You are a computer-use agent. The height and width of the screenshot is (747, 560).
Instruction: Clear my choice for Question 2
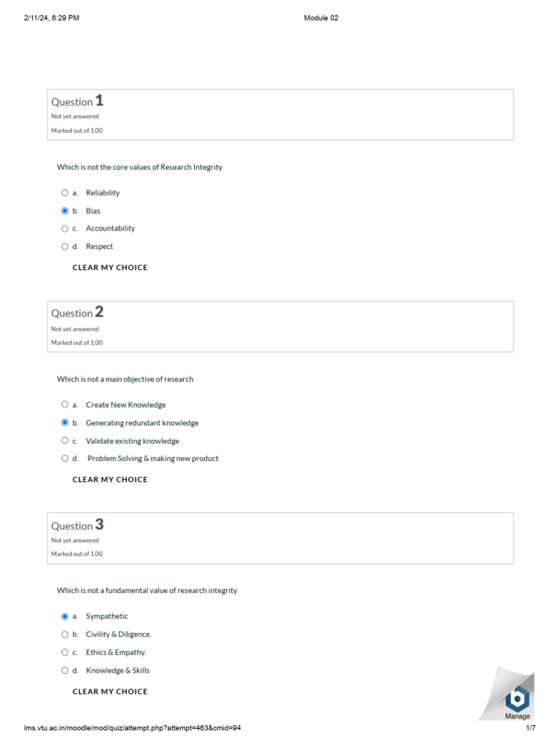(x=110, y=480)
